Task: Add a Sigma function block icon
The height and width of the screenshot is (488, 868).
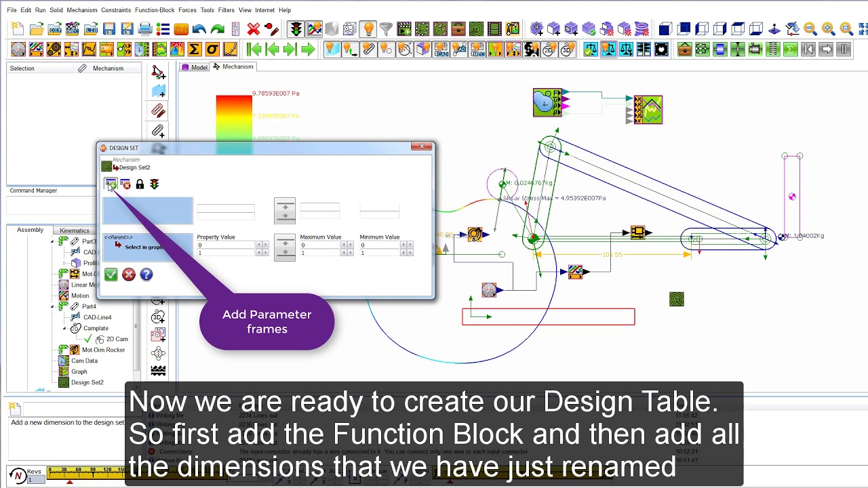Action: (195, 49)
